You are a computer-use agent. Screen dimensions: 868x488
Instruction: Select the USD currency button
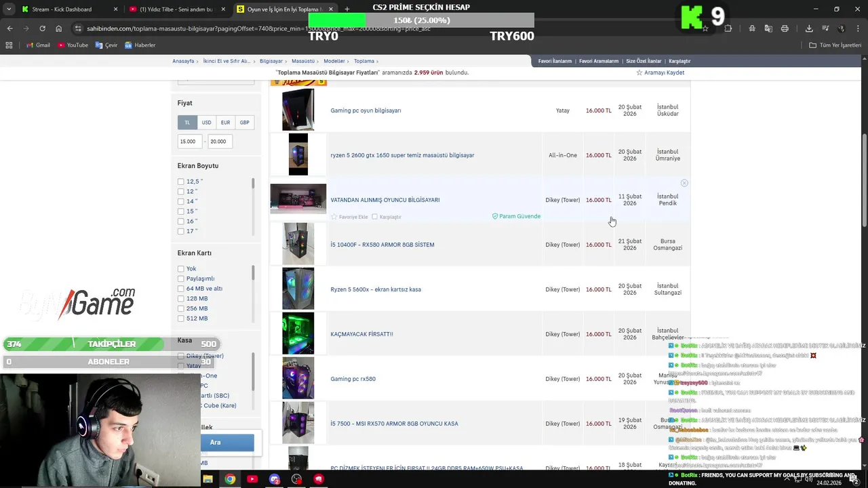point(206,123)
